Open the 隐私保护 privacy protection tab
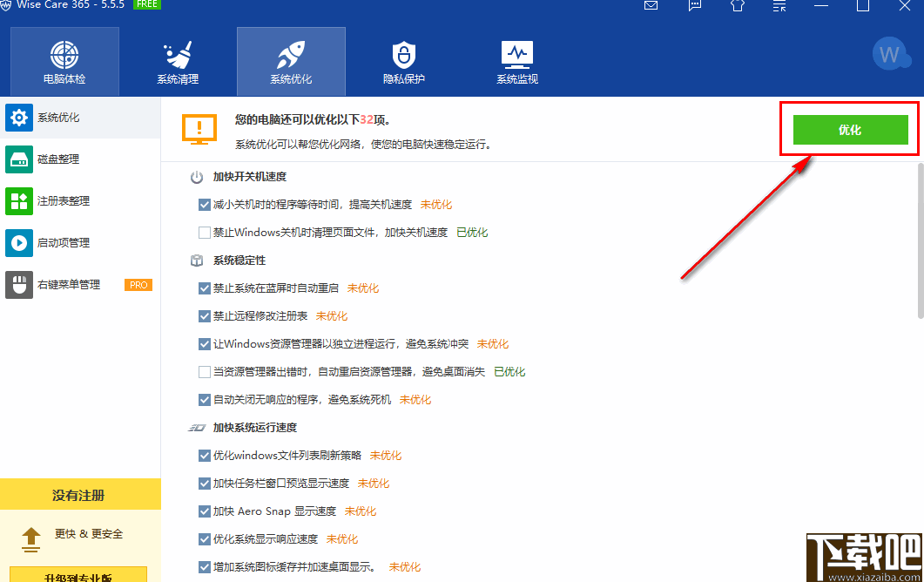The image size is (924, 582). click(404, 61)
